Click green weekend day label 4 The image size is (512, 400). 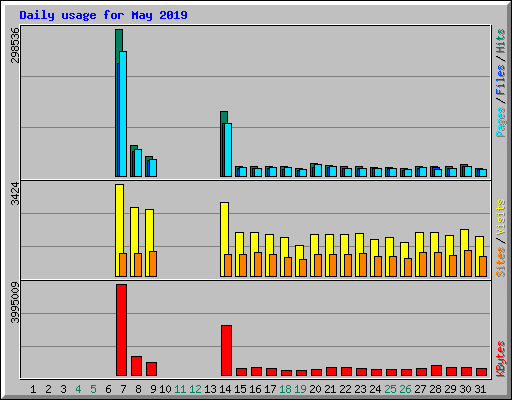tap(78, 389)
